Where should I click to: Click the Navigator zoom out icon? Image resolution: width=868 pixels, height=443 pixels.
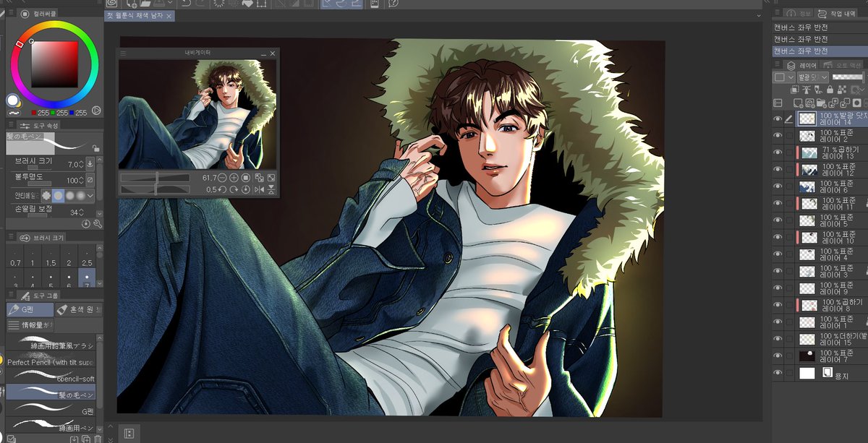coord(223,177)
